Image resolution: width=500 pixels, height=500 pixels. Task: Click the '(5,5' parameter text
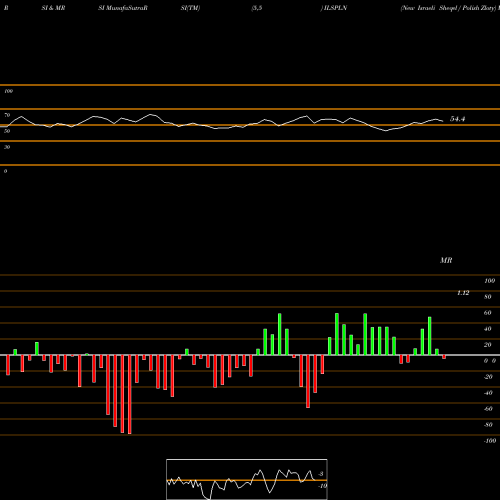257,8
